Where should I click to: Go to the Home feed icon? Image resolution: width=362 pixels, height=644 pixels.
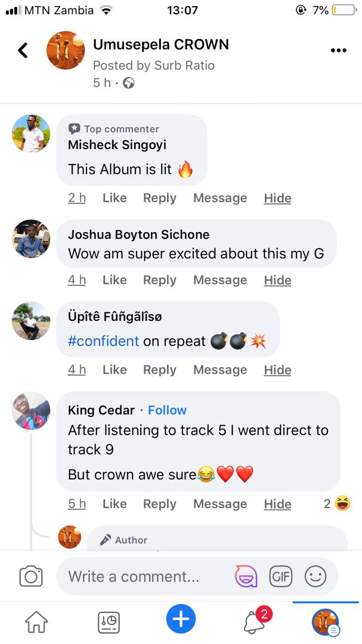pyautogui.click(x=36, y=622)
